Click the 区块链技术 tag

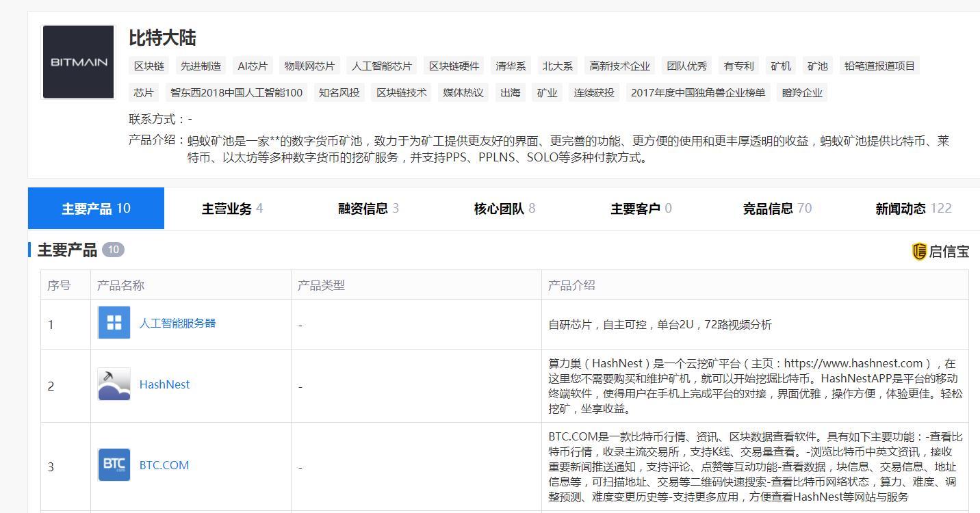pos(401,92)
